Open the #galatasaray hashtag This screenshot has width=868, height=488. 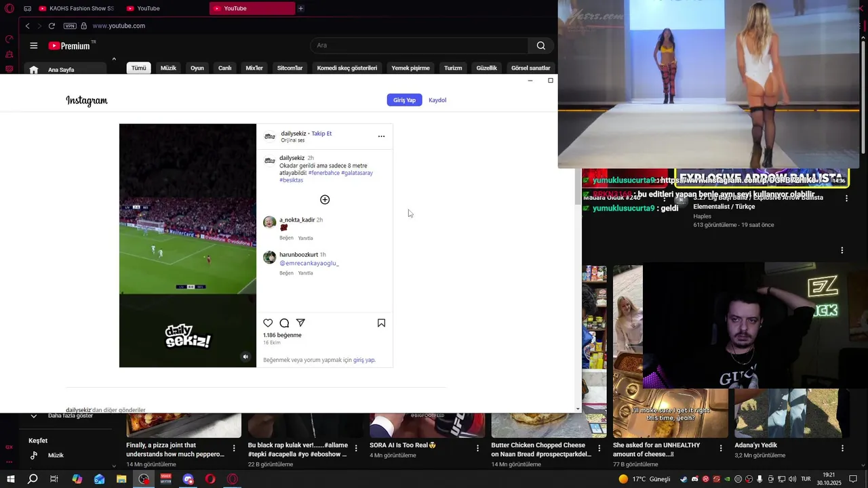(x=357, y=173)
